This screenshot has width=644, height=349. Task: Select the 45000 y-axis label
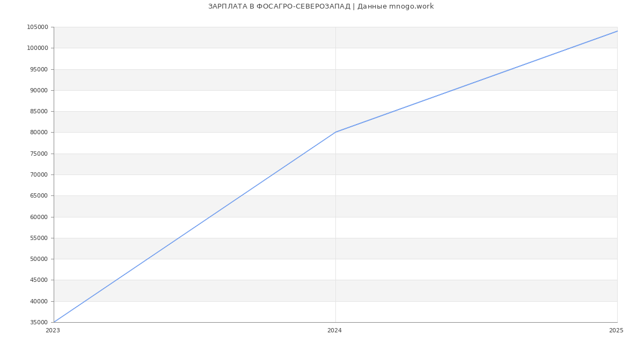point(39,280)
